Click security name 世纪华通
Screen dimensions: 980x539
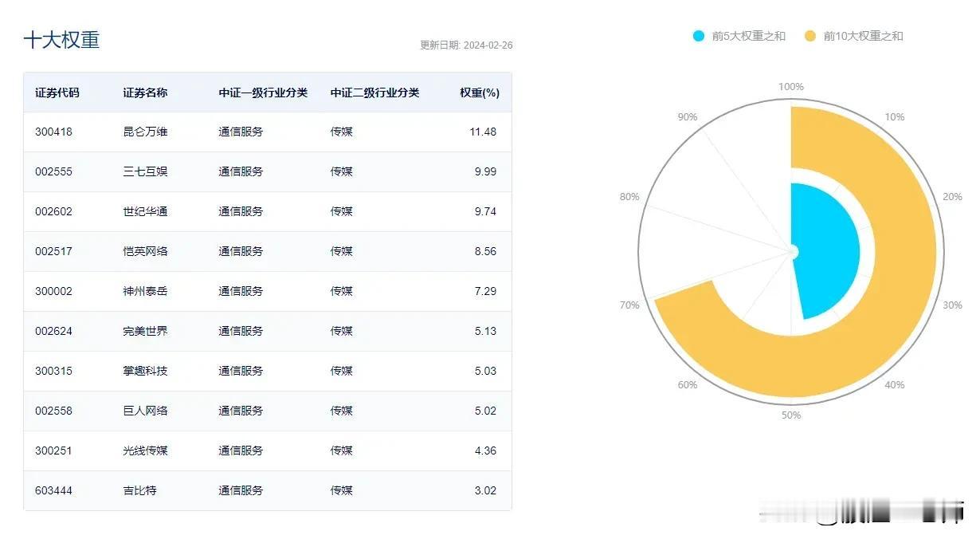click(145, 211)
